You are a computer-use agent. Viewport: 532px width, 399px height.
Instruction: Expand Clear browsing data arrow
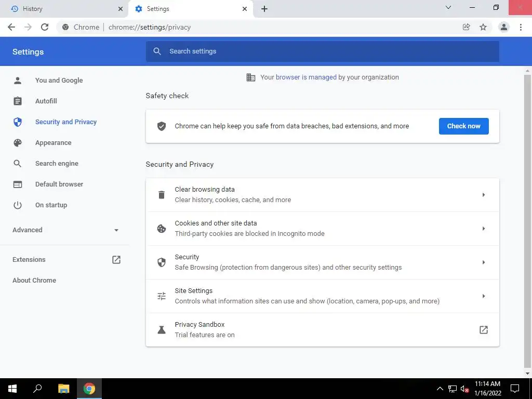pos(484,195)
